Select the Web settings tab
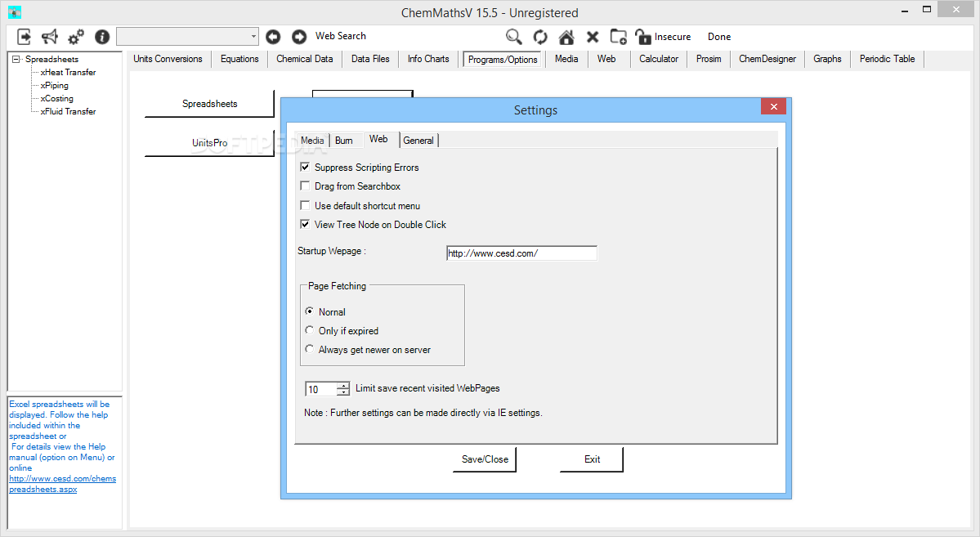 coord(378,140)
